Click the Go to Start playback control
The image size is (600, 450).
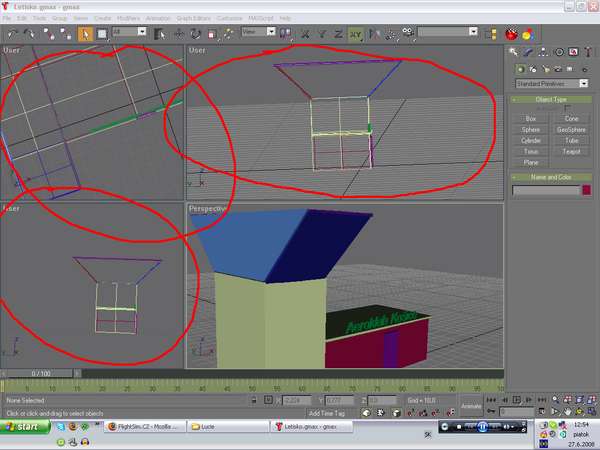click(x=491, y=400)
